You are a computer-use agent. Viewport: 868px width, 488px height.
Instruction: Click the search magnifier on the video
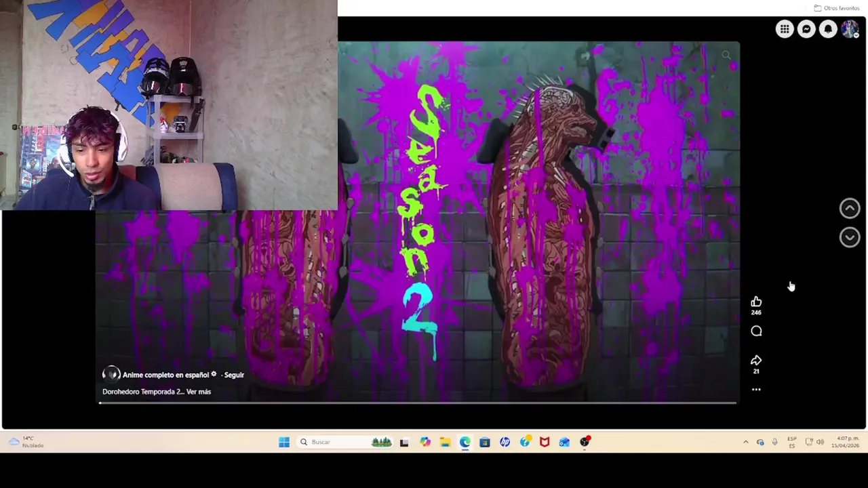pos(726,56)
